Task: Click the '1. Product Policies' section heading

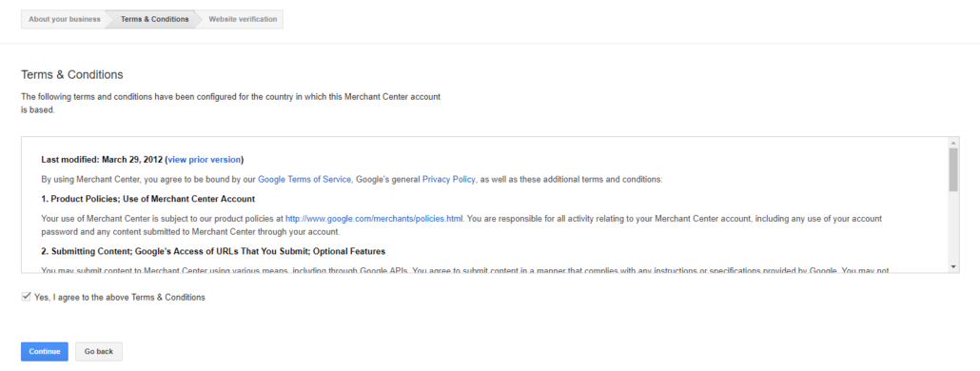Action: pyautogui.click(x=148, y=199)
